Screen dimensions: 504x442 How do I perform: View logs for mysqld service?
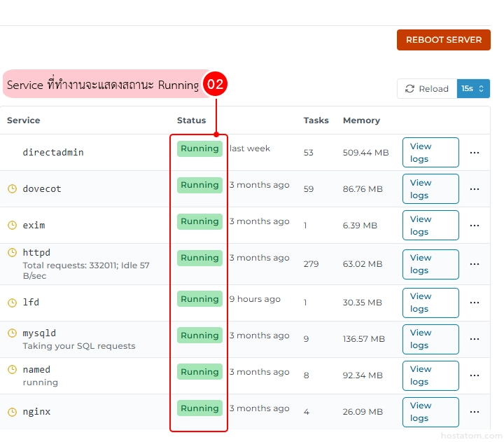(x=430, y=339)
